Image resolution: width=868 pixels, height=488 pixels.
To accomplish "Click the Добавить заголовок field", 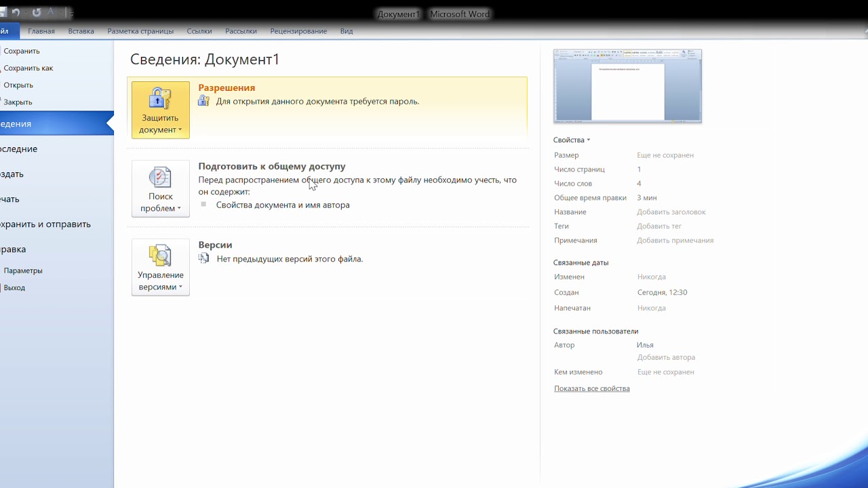I will click(671, 212).
